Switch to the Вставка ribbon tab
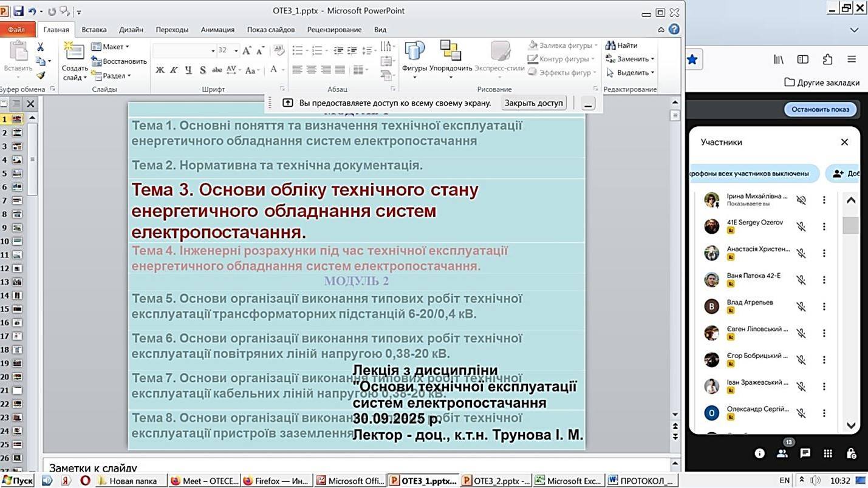Screen dimensions: 868x488 pos(94,29)
